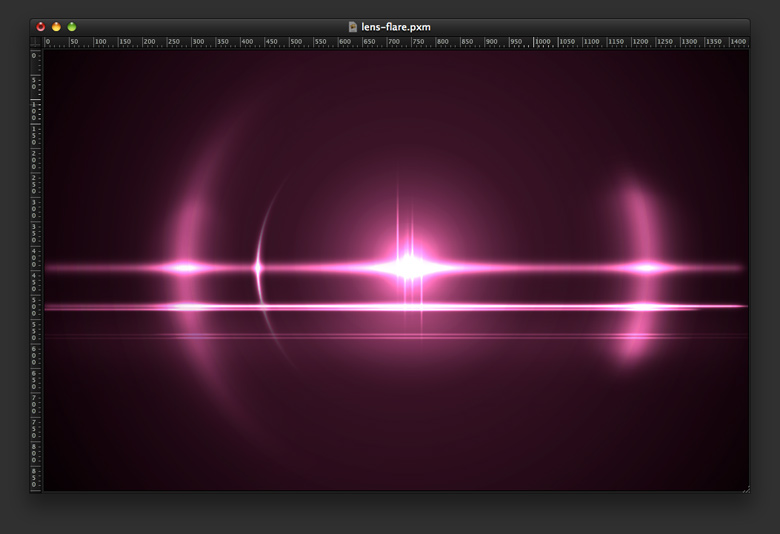Click the 750 mark on horizontal ruler
780x534 pixels.
click(418, 42)
